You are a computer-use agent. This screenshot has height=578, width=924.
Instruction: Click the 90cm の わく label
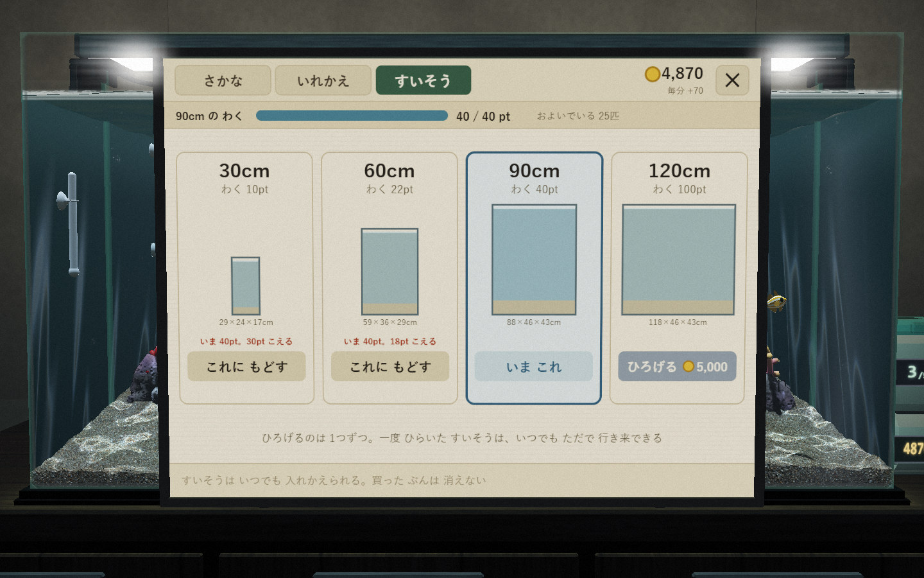[x=209, y=116]
